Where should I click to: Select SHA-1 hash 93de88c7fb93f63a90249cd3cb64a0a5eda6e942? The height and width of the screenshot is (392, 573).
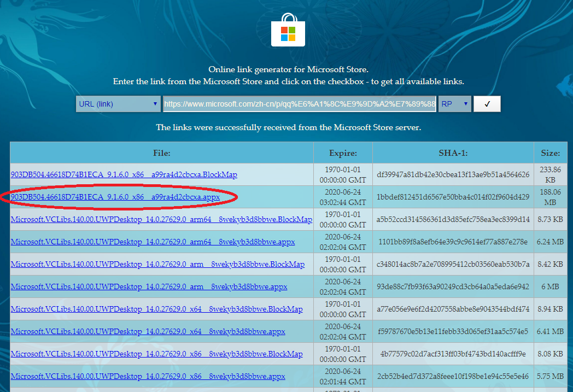point(453,287)
